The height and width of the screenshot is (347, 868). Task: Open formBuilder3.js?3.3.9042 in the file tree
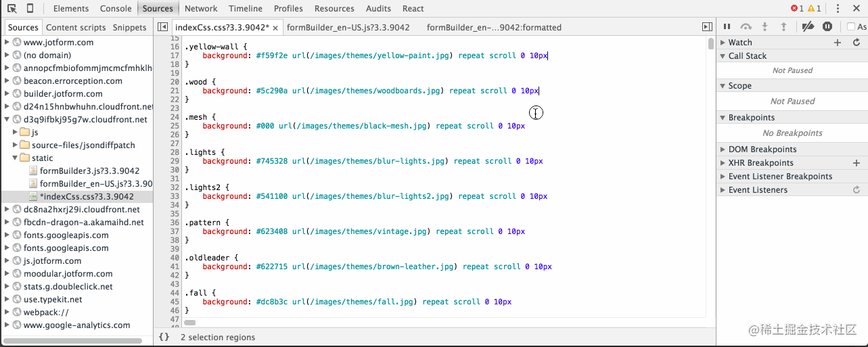[90, 170]
